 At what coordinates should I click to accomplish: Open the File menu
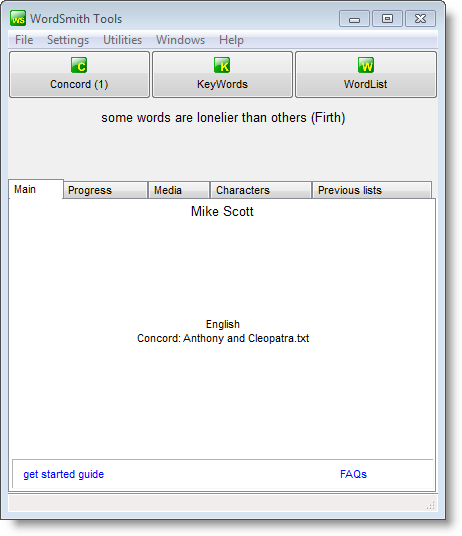(24, 40)
